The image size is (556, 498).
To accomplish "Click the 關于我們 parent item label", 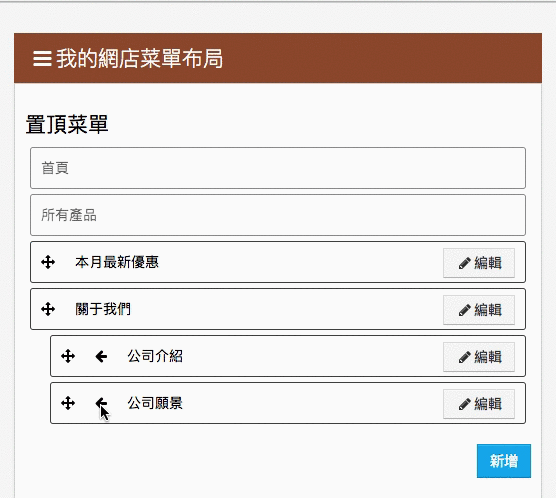I will (103, 309).
